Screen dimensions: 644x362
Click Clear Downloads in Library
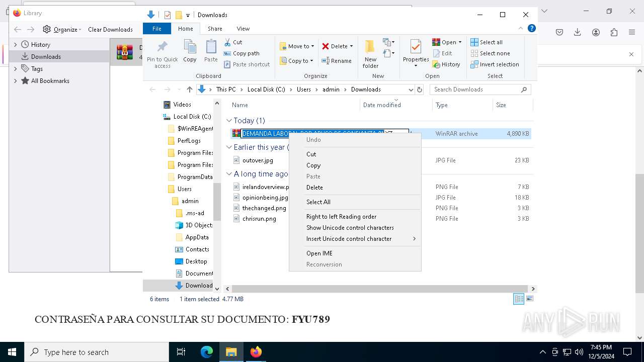pos(110,29)
